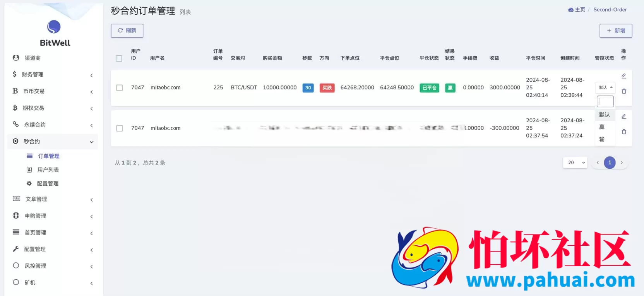Click the dropdown search input field
Screen dimensions: 644x296
(605, 101)
